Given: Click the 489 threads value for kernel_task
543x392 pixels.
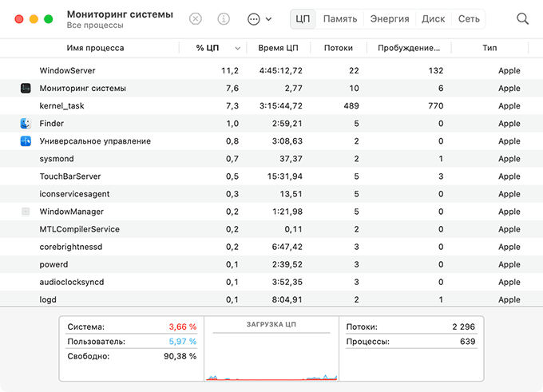Looking at the screenshot, I should [351, 105].
